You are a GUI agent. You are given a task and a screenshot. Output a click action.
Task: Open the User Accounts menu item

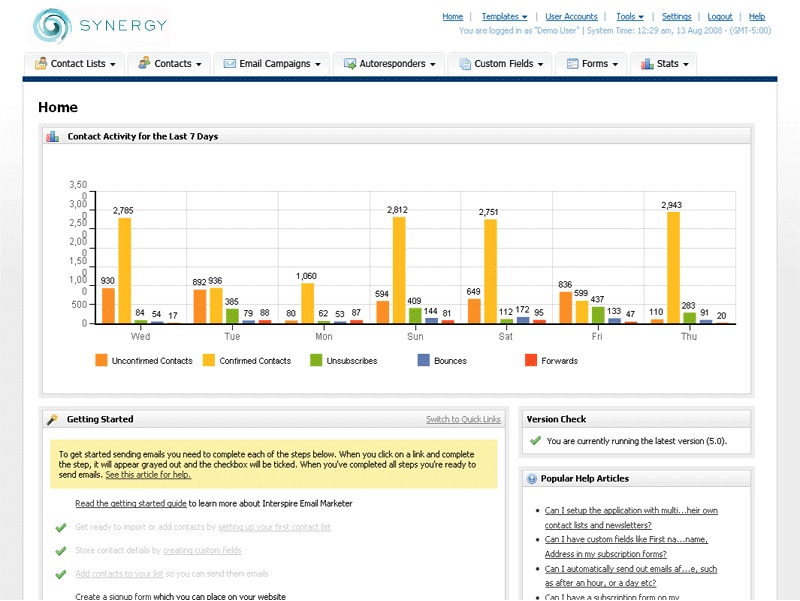tap(571, 17)
